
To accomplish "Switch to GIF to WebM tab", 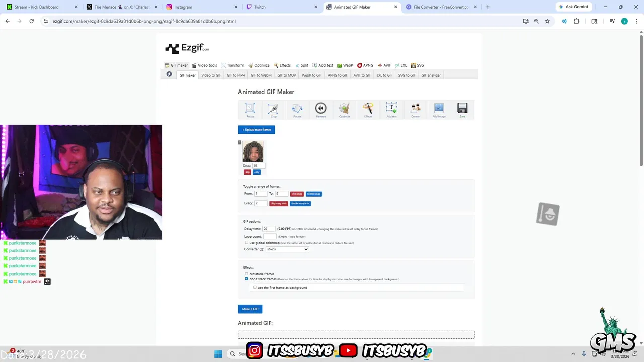I will (261, 75).
